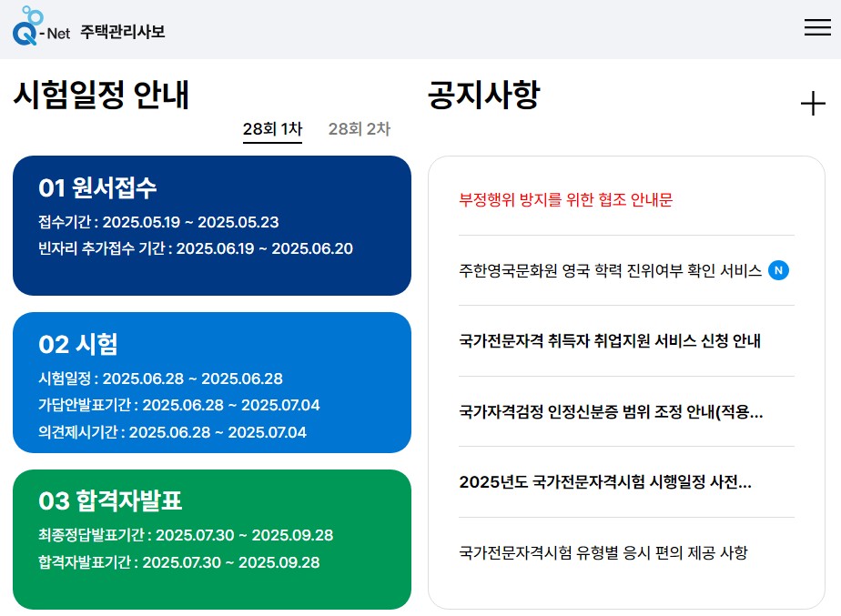Viewport: 841px width, 616px height.
Task: Click the Q-Net logo icon
Action: point(41,25)
